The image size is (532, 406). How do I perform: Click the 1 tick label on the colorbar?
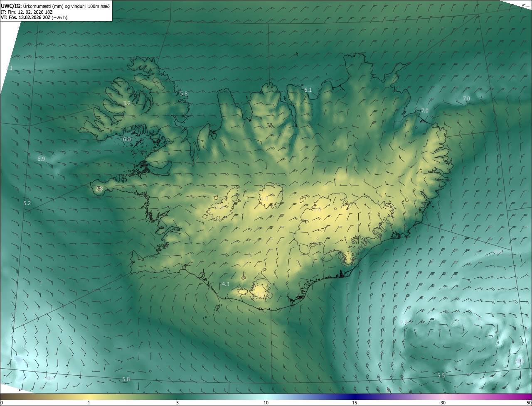(89, 403)
